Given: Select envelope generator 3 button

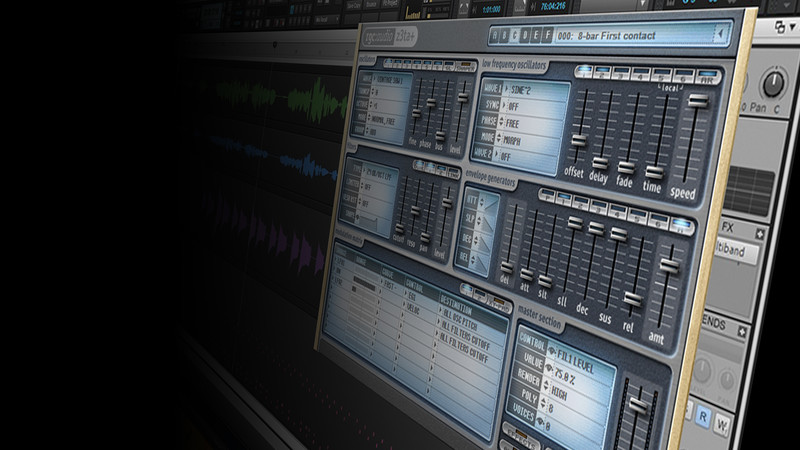Looking at the screenshot, I should pyautogui.click(x=598, y=207).
